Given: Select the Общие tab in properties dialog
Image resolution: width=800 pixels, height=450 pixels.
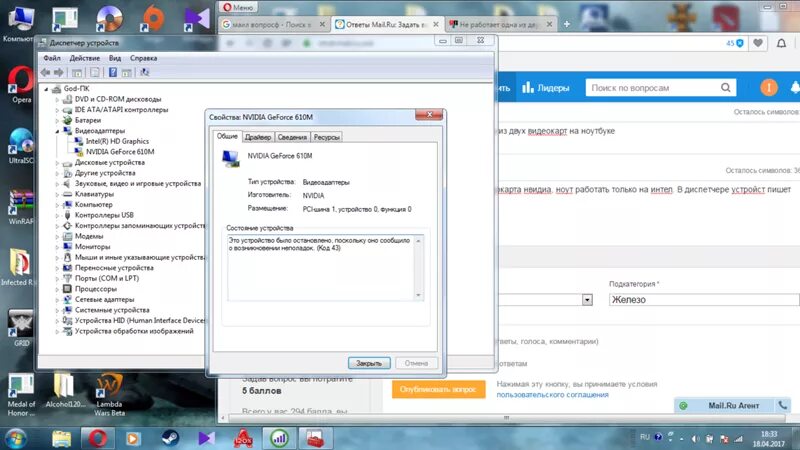Looking at the screenshot, I should pos(227,136).
